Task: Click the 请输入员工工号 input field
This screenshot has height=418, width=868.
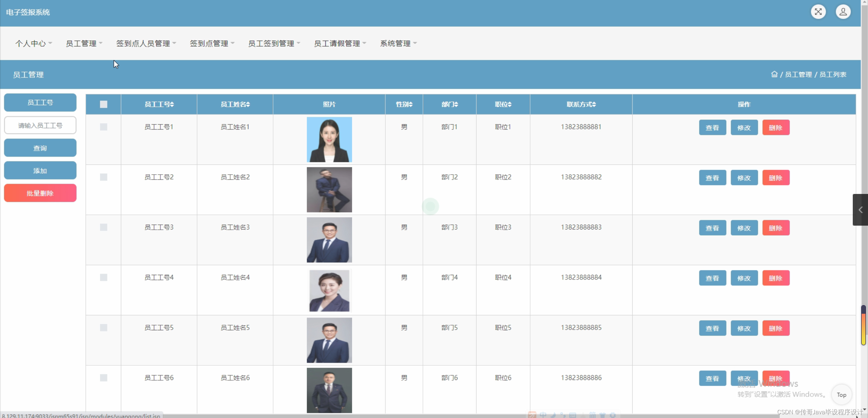Action: 40,125
